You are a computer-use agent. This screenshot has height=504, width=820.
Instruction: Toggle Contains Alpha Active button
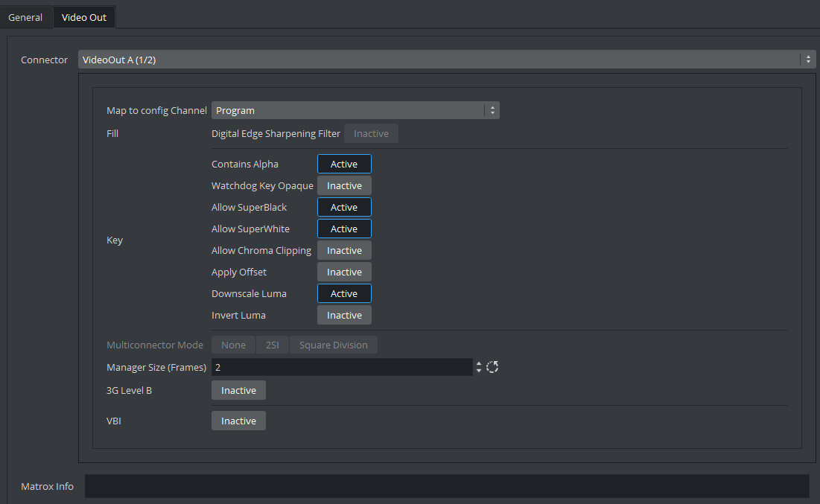(344, 164)
